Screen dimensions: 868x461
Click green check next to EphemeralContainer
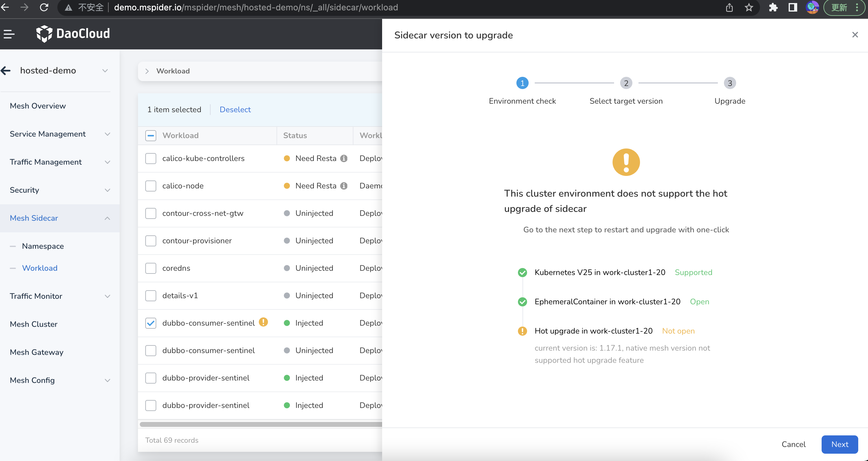(522, 302)
